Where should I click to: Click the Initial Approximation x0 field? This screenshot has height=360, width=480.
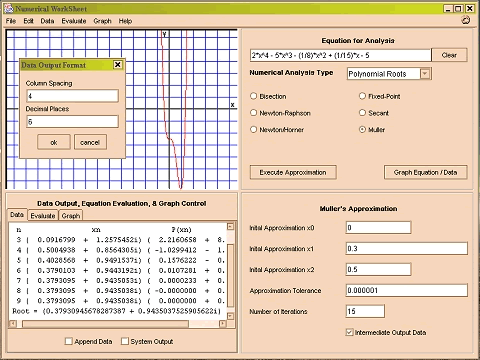pos(378,228)
